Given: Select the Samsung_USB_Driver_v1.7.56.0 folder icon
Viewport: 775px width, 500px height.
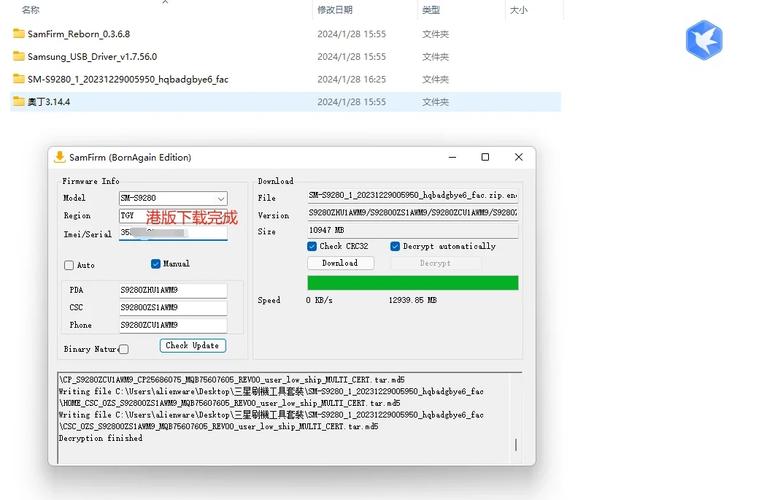Looking at the screenshot, I should pos(18,57).
